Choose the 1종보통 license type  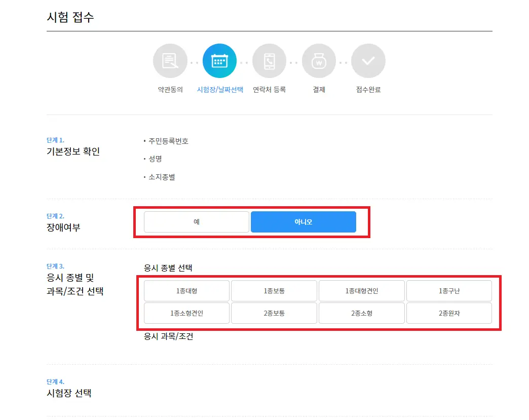(274, 290)
